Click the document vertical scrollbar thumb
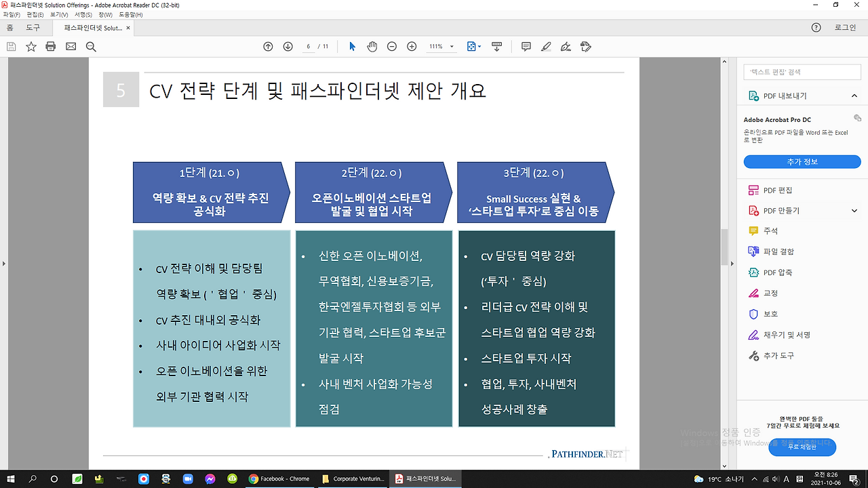 click(724, 247)
